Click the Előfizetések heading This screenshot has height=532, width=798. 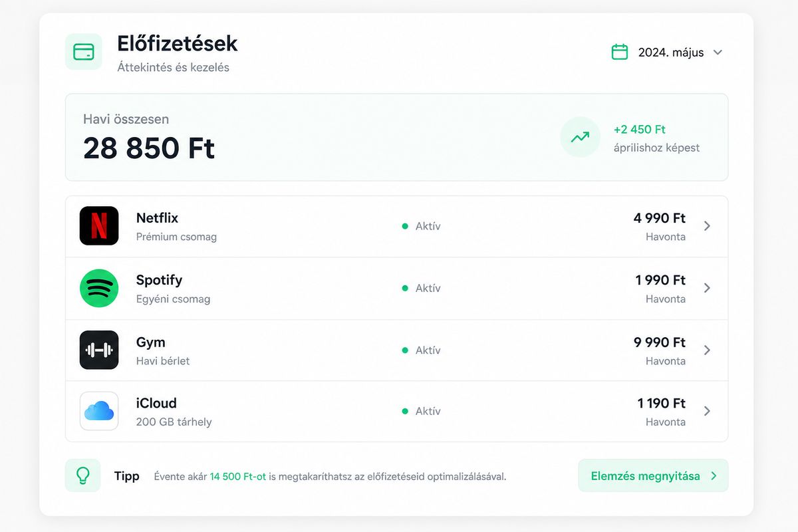coord(178,44)
